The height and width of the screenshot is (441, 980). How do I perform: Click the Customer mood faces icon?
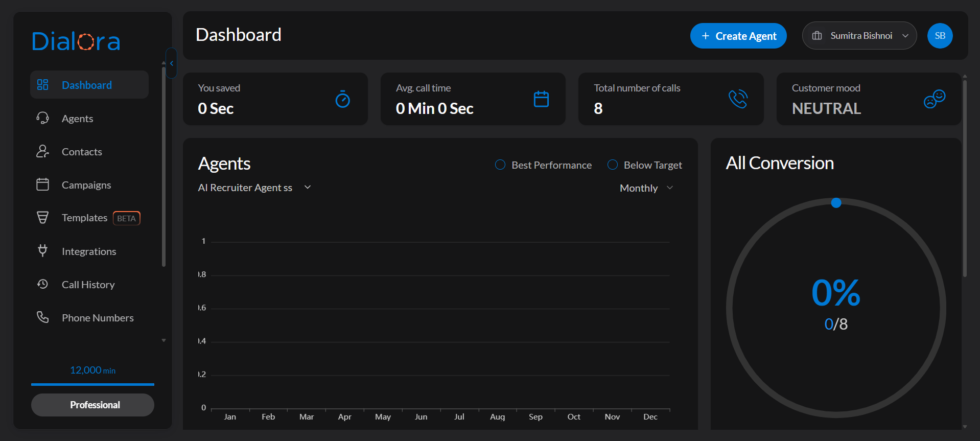pyautogui.click(x=934, y=99)
